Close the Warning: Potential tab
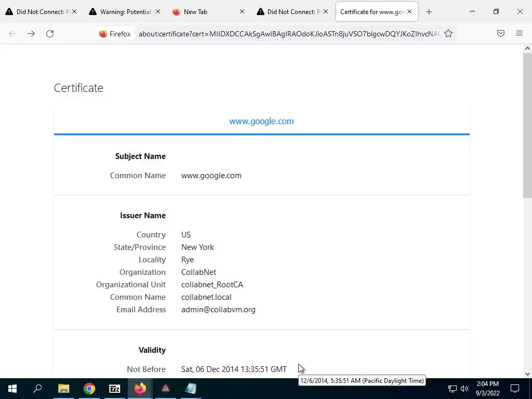The image size is (532, 399). coord(158,11)
